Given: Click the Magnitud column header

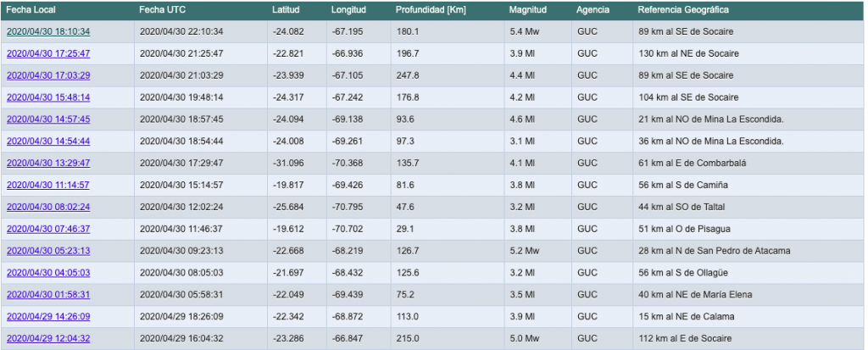Looking at the screenshot, I should click(x=528, y=10).
